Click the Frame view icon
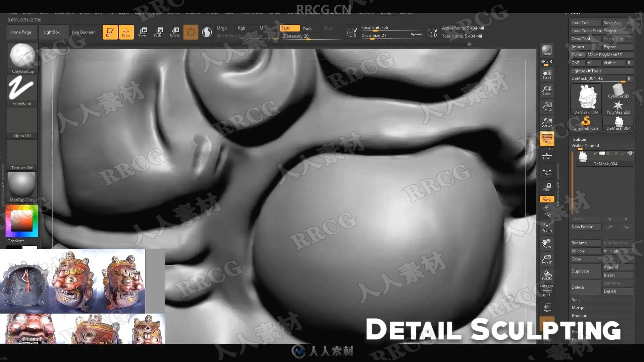Image resolution: width=644 pixels, height=362 pixels. tap(547, 228)
